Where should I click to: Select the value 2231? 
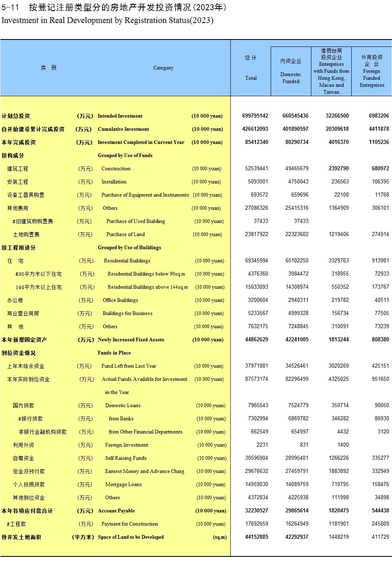pyautogui.click(x=262, y=445)
